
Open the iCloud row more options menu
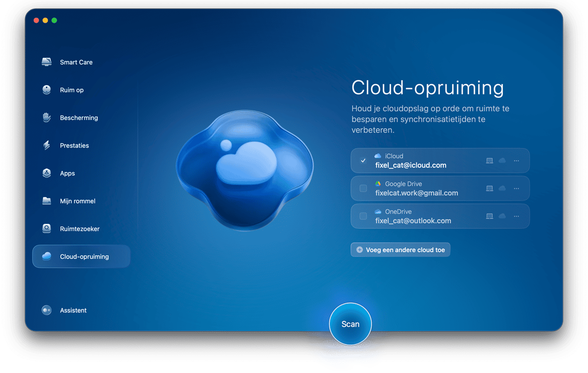point(516,161)
